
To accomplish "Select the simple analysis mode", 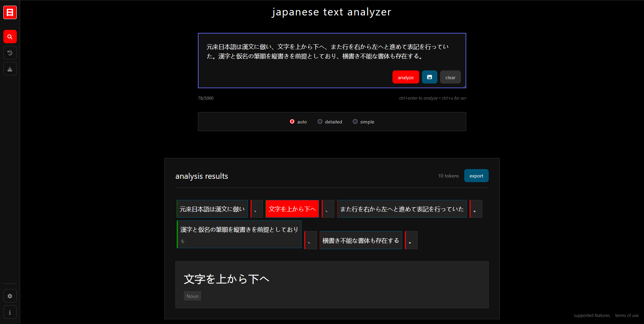I will (x=364, y=121).
